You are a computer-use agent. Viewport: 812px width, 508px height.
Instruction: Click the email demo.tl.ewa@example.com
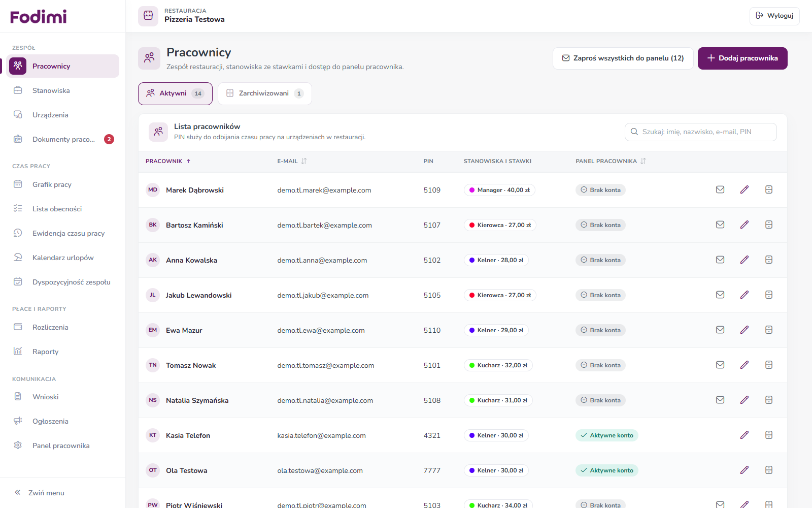tap(321, 330)
